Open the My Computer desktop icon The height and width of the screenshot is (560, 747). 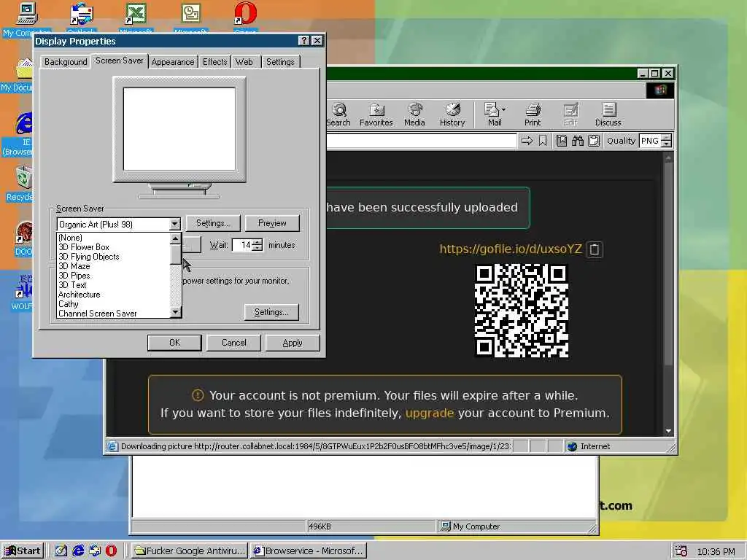26,19
